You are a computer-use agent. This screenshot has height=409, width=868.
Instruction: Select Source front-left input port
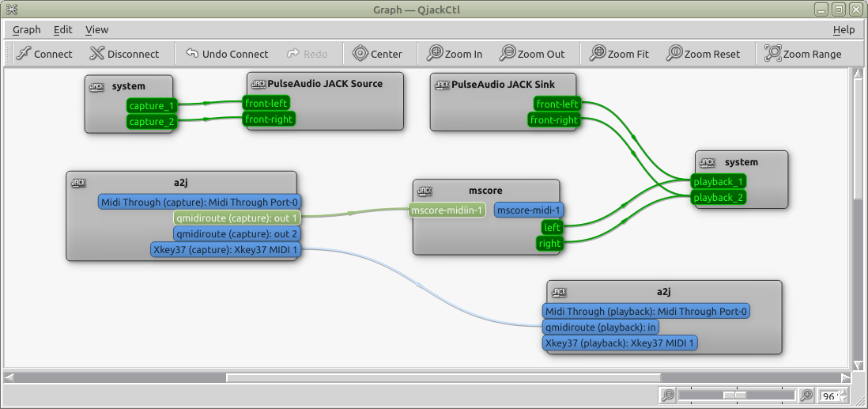click(266, 103)
